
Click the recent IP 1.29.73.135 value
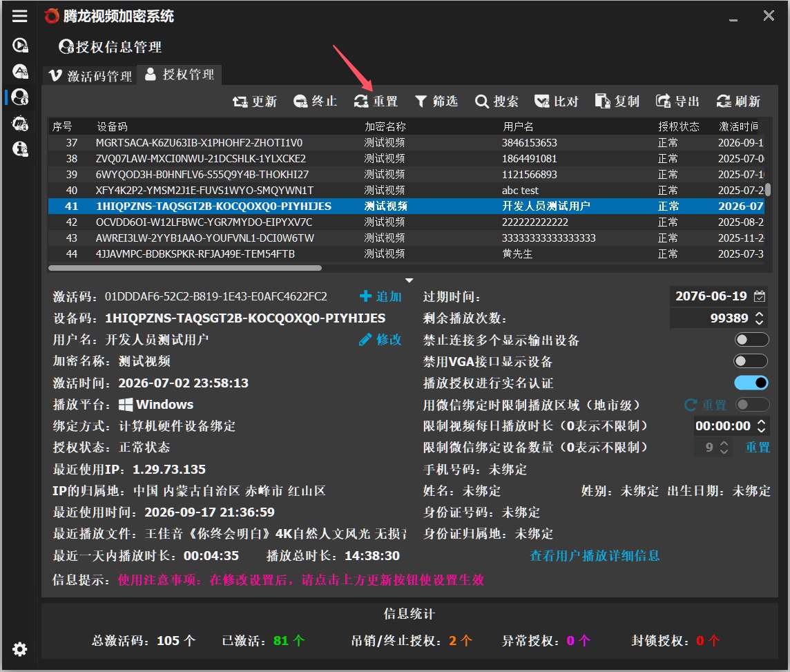click(168, 470)
